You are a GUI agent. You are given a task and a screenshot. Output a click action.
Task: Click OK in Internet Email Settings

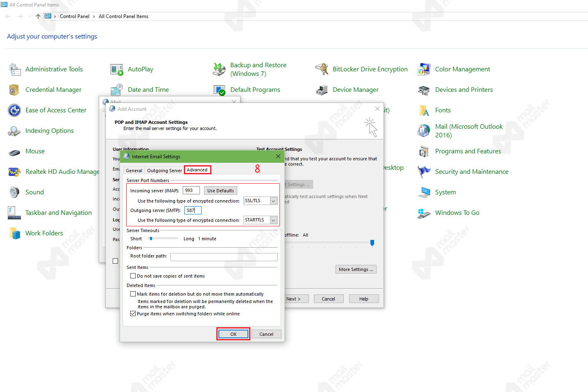(x=233, y=334)
